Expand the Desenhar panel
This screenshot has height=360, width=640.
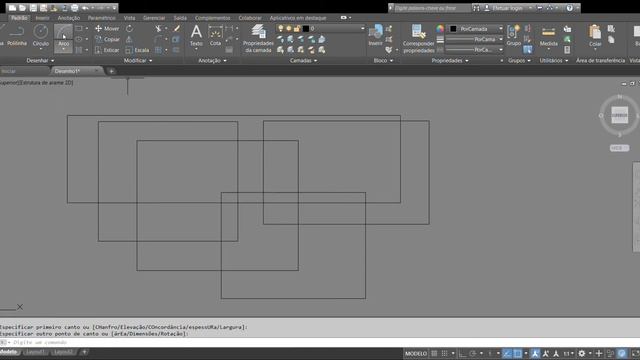coord(40,60)
